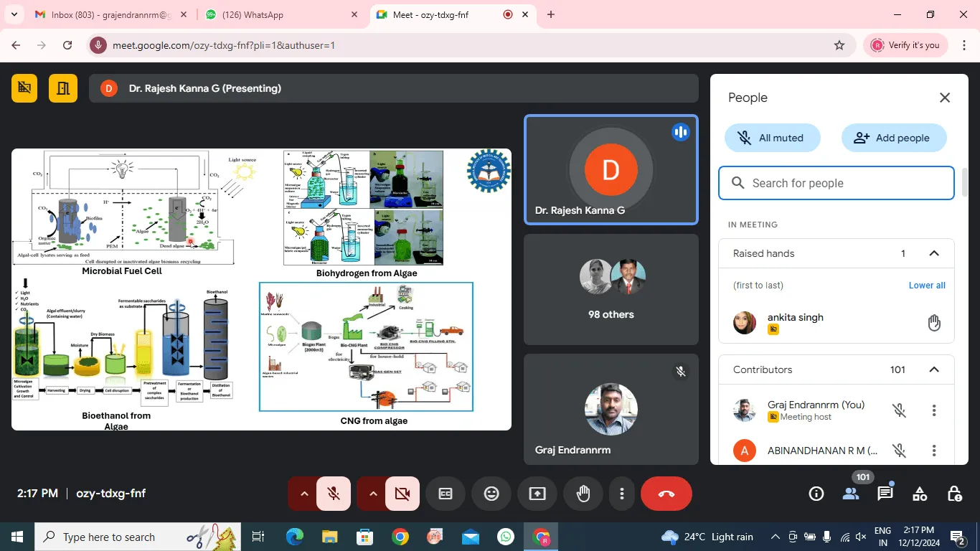Click the first yellow icon beside presenter name

[24, 88]
